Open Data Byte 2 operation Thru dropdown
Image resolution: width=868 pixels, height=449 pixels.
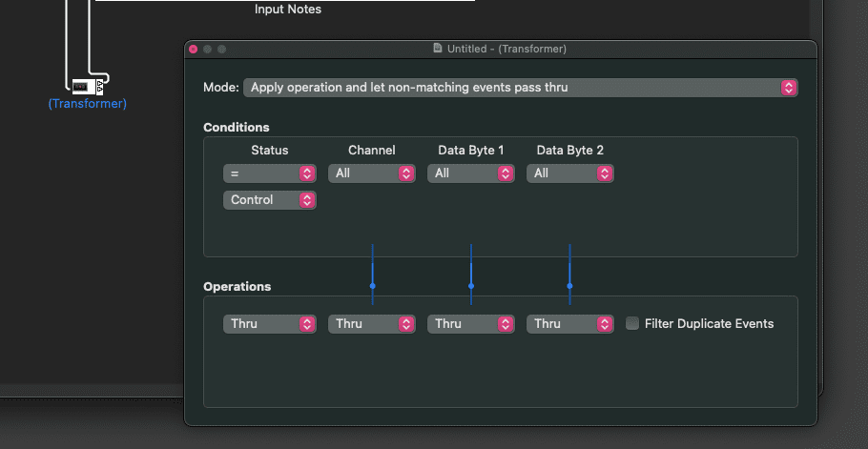point(569,323)
